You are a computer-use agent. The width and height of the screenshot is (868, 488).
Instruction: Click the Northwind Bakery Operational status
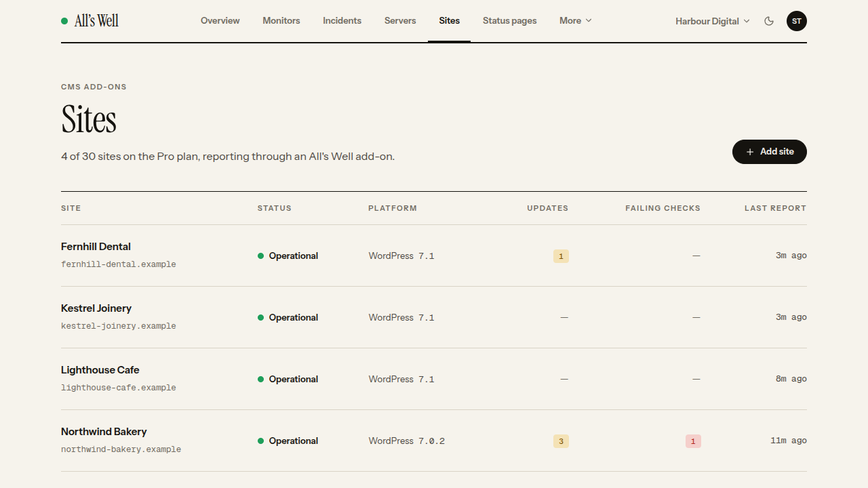[x=288, y=441]
